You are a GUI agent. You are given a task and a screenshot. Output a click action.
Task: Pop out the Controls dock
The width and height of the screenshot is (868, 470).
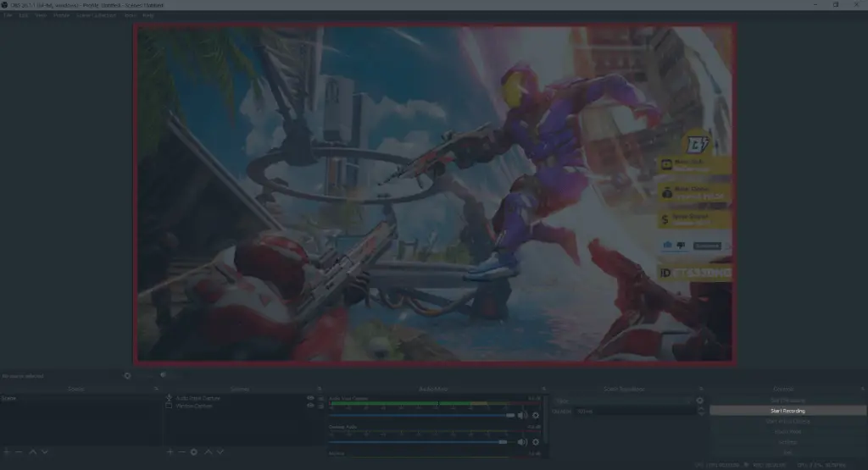pos(862,389)
